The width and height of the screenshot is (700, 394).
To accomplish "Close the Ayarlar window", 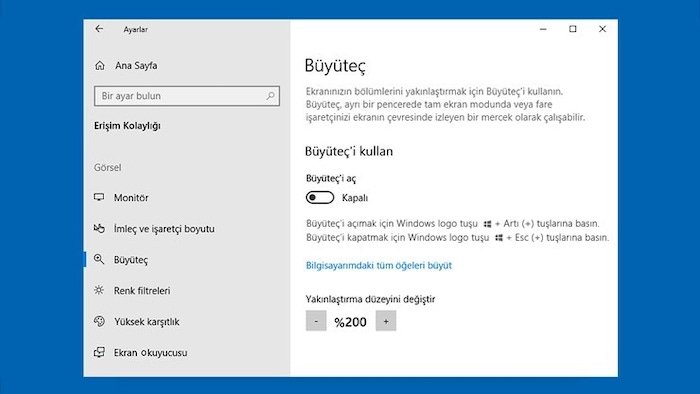I will click(602, 29).
